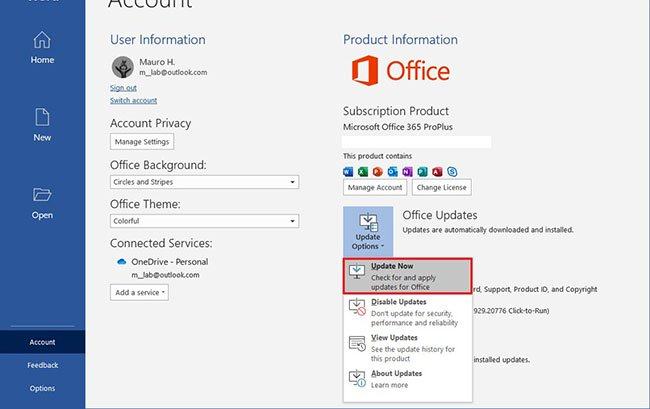
Task: Click the user profile avatar picture
Action: (122, 67)
